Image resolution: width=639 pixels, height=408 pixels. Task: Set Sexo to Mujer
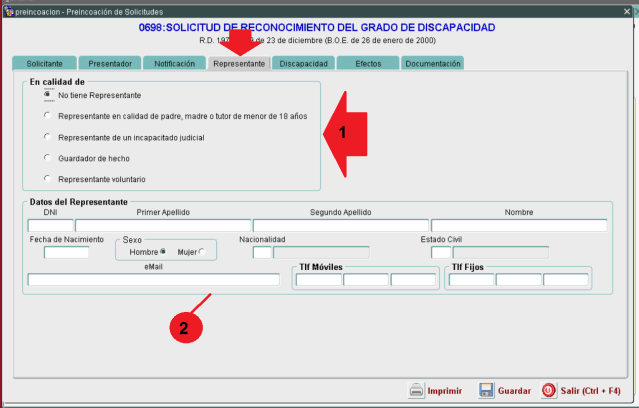202,252
